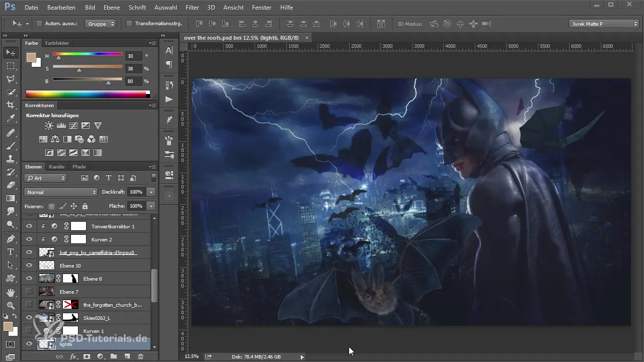The image size is (644, 362).
Task: Select the Eraser tool
Action: pyautogui.click(x=11, y=185)
